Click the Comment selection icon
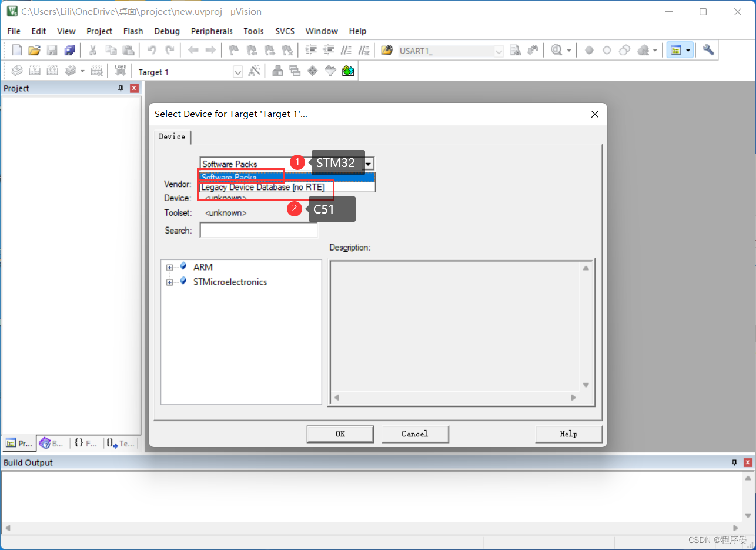Image resolution: width=756 pixels, height=550 pixels. click(x=347, y=51)
